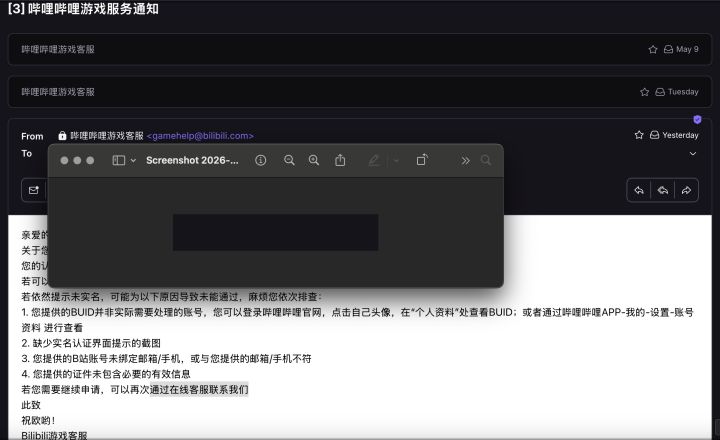Rotate the image in Preview
720x440 pixels.
coord(422,160)
